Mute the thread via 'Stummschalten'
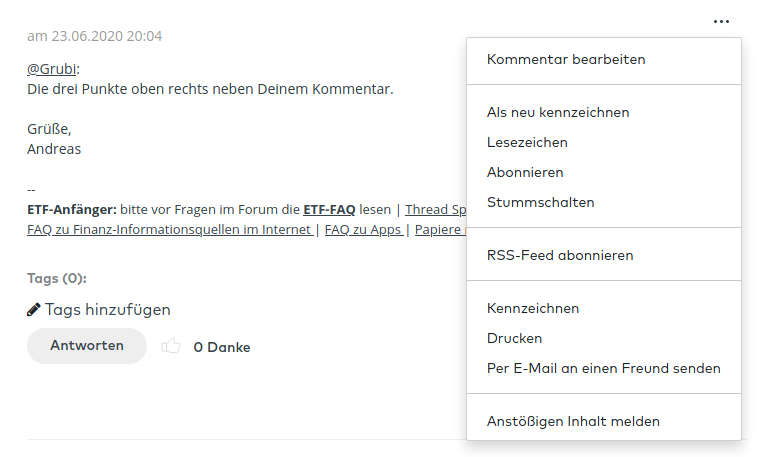The height and width of the screenshot is (457, 767). (x=540, y=203)
